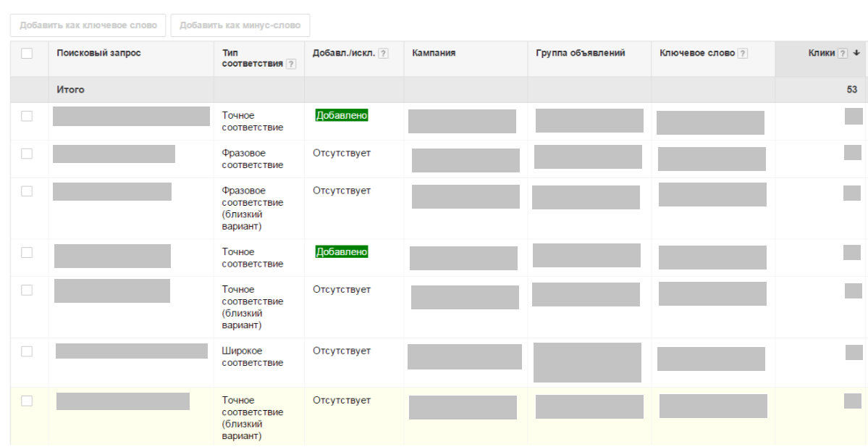The image size is (868, 447).
Task: Click green Добавлено badge in first row
Action: tap(342, 115)
